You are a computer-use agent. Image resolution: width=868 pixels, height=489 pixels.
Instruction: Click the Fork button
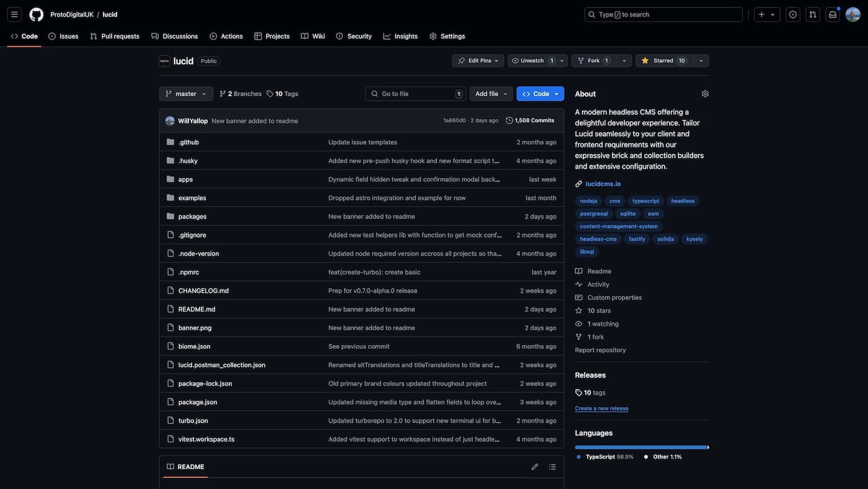[594, 61]
